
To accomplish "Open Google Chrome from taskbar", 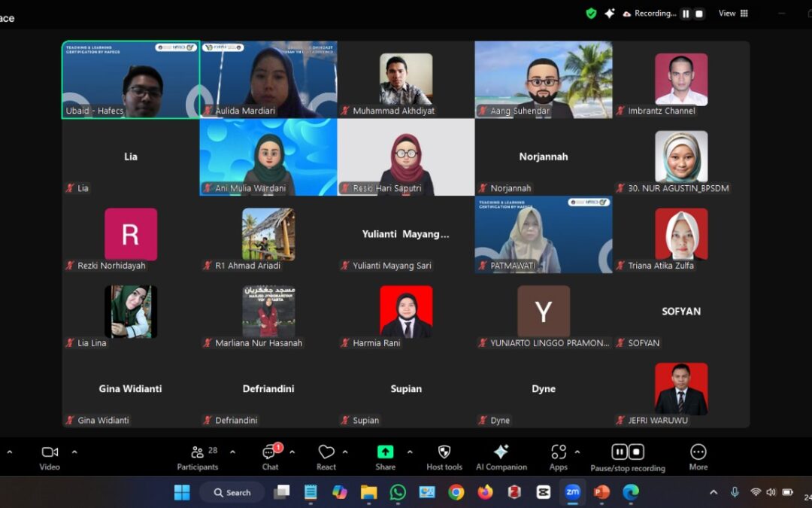I will pyautogui.click(x=456, y=492).
